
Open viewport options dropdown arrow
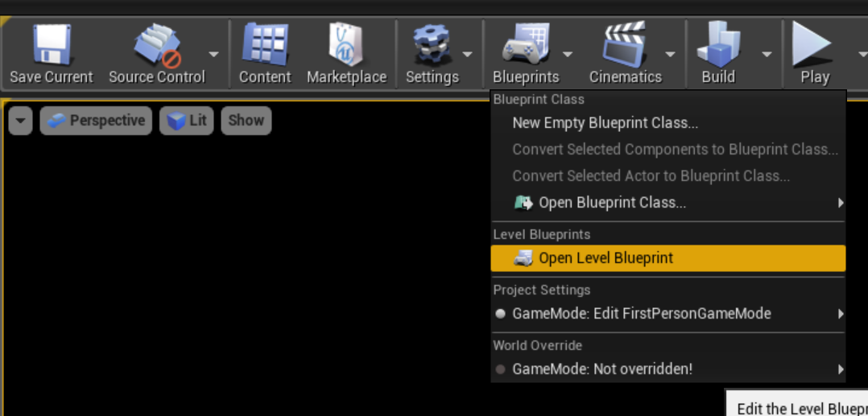pos(21,121)
